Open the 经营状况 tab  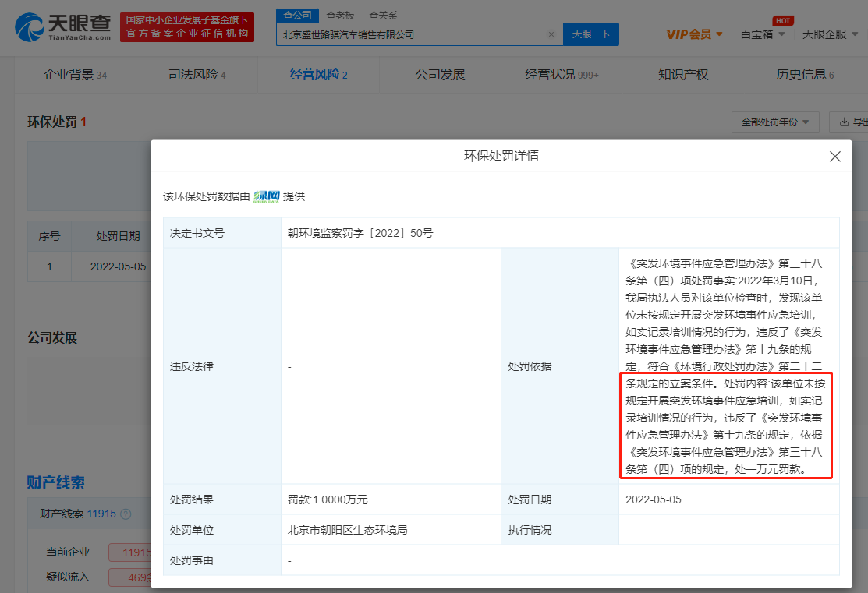click(x=562, y=75)
